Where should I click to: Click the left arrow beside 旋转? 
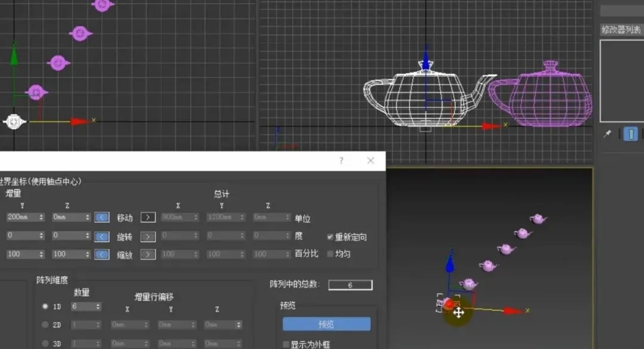coord(102,236)
